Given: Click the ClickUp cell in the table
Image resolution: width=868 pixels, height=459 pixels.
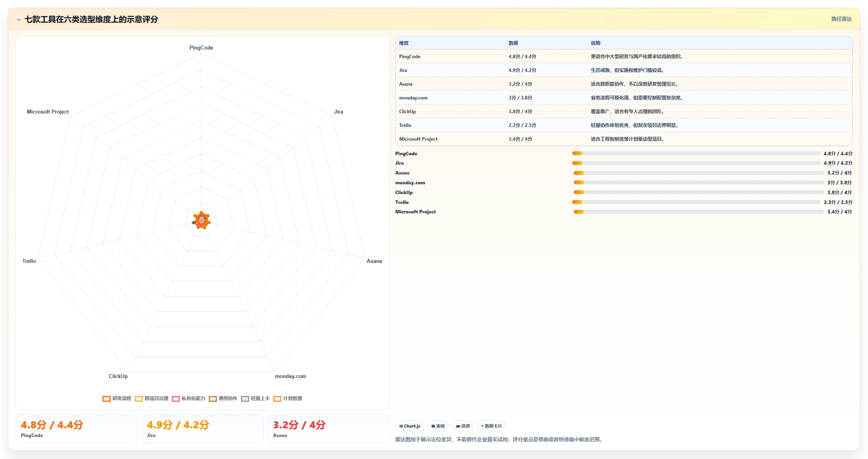Looking at the screenshot, I should 407,112.
